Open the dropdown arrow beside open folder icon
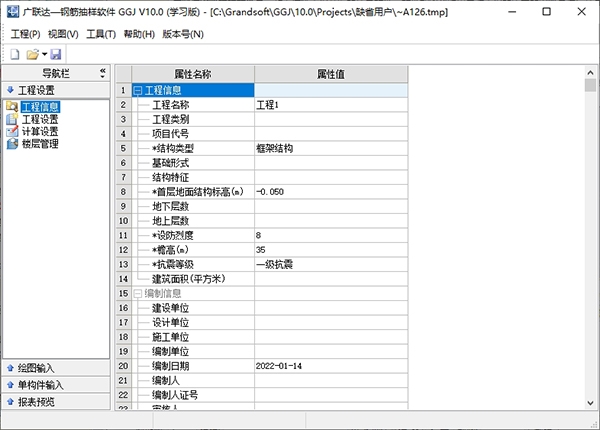Viewport: 600px width, 430px height. 44,54
